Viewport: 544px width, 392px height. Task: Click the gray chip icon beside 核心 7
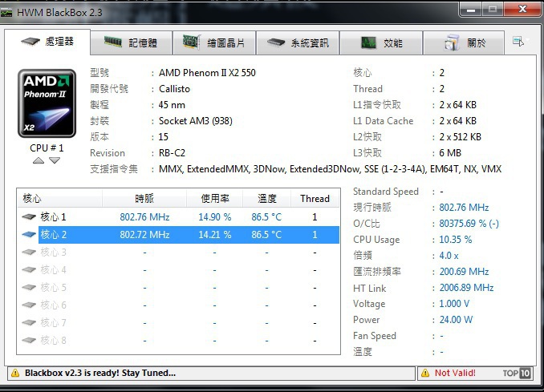click(x=29, y=323)
